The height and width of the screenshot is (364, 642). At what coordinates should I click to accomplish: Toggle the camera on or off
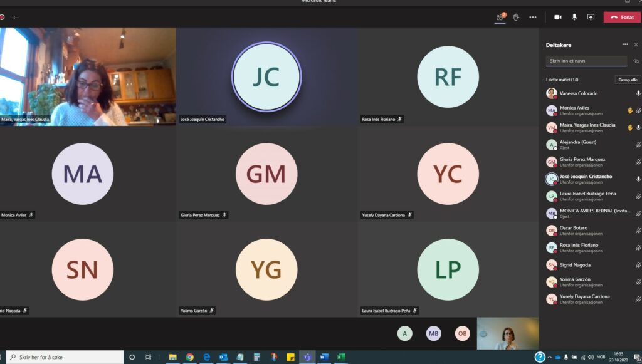click(x=557, y=17)
